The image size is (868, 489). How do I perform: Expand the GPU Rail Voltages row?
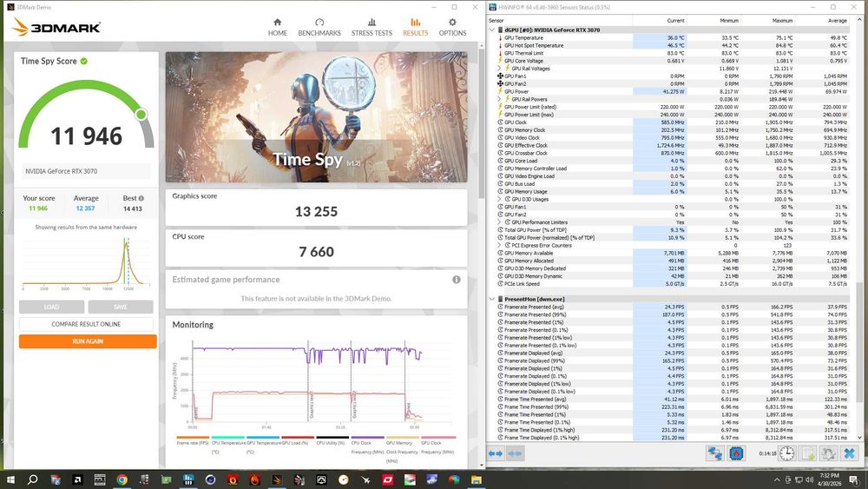click(500, 69)
